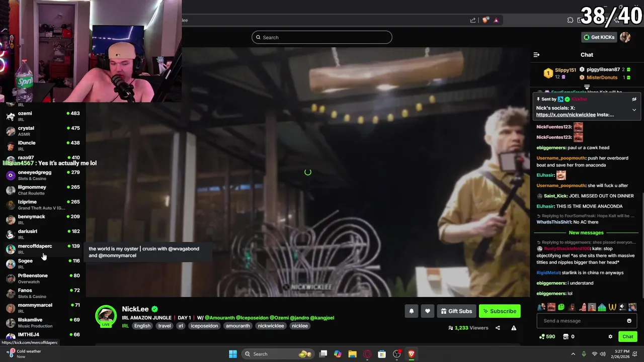Show hidden system tray icons

pos(573,354)
